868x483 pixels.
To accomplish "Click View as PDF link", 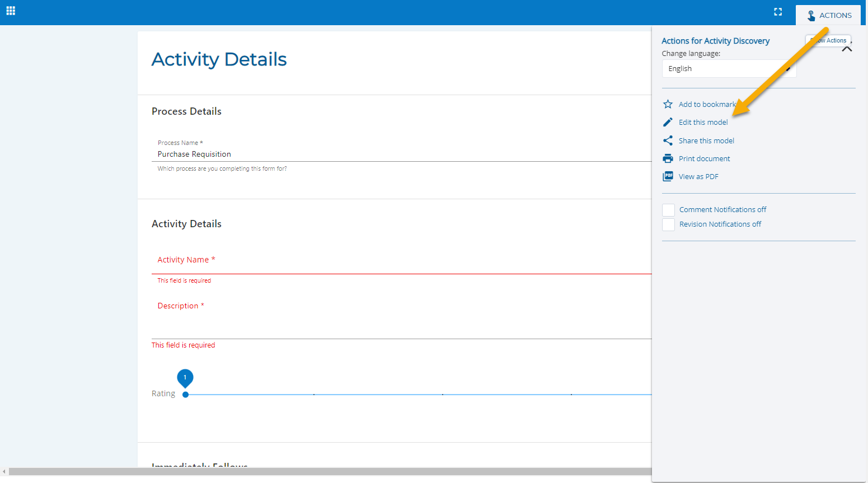I will [698, 177].
